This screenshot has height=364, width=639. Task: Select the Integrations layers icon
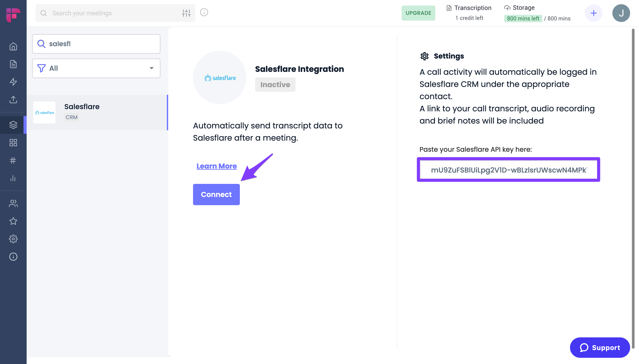pos(13,125)
